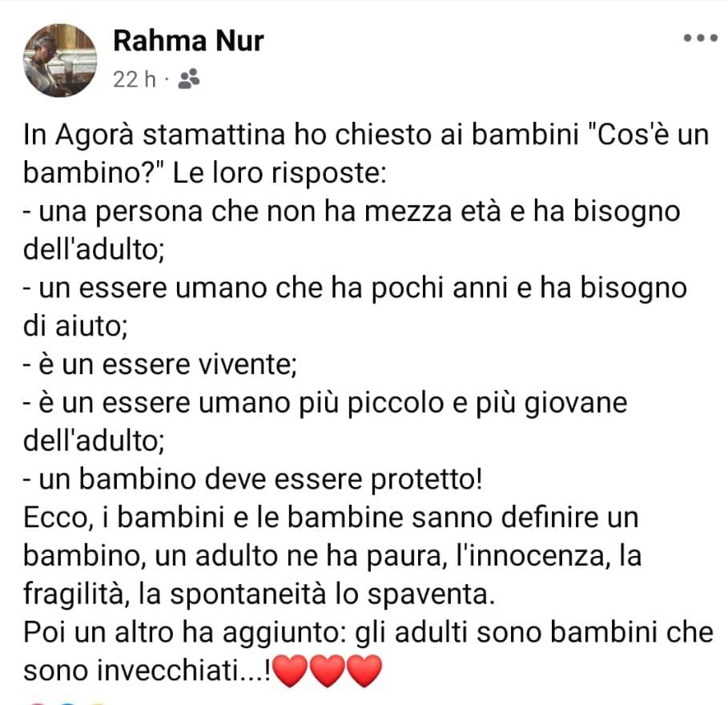Click the line "un bambino deve essere protetto!"

tap(253, 479)
